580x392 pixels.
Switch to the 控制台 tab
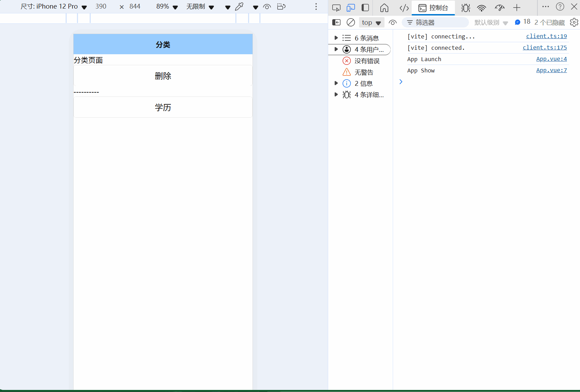(433, 8)
